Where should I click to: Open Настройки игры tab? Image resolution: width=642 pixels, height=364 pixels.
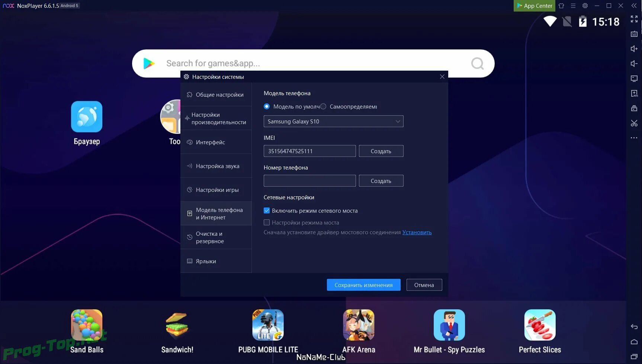pyautogui.click(x=216, y=190)
